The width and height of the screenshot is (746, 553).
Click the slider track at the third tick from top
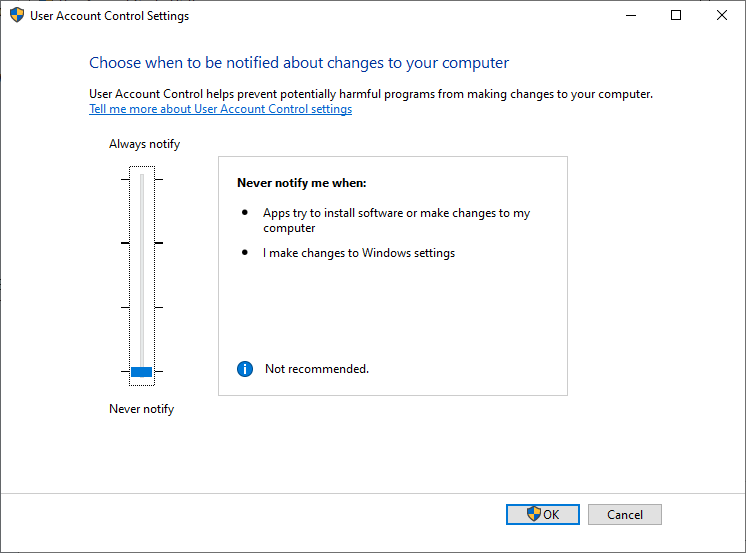[x=142, y=307]
